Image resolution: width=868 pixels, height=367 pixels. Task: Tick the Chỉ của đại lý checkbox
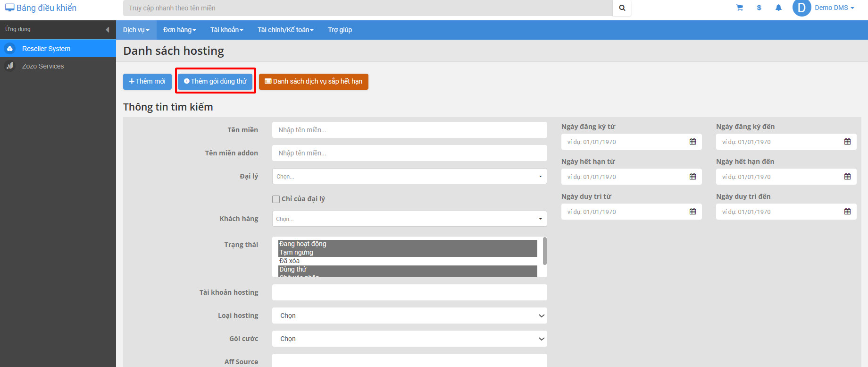(x=276, y=199)
